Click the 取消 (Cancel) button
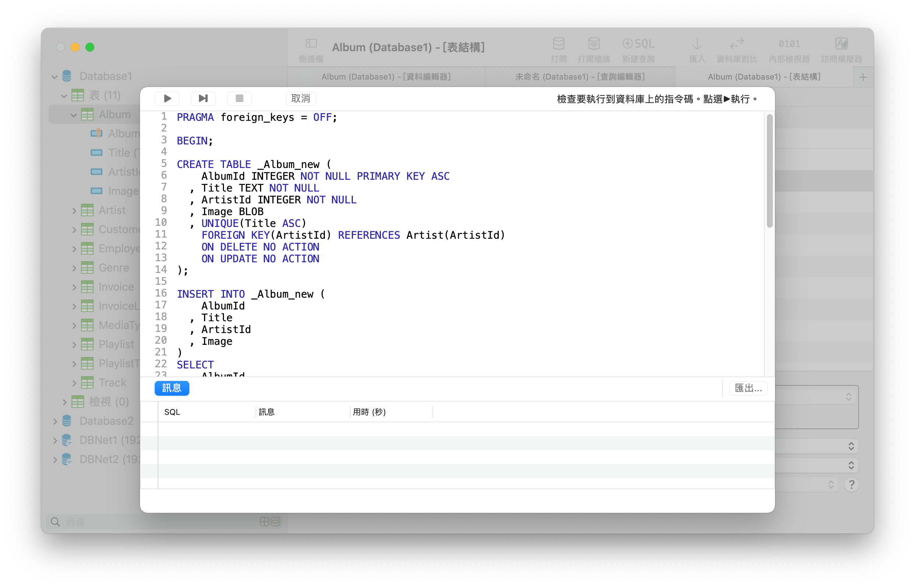Screen dimensions: 915x588 click(301, 99)
